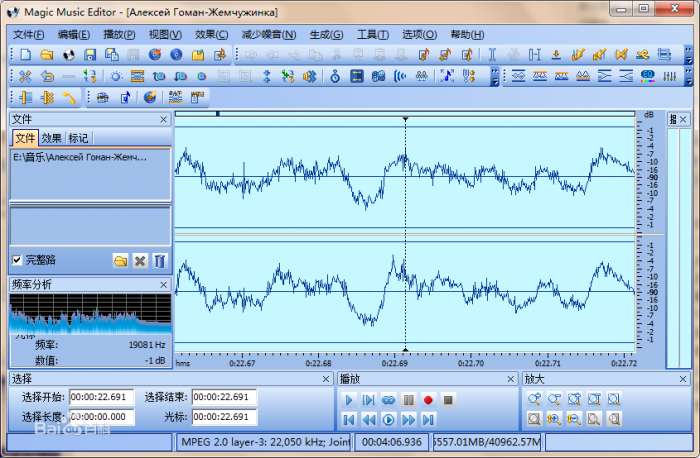700x458 pixels.
Task: Close the 频率分析 panel
Action: [x=164, y=285]
